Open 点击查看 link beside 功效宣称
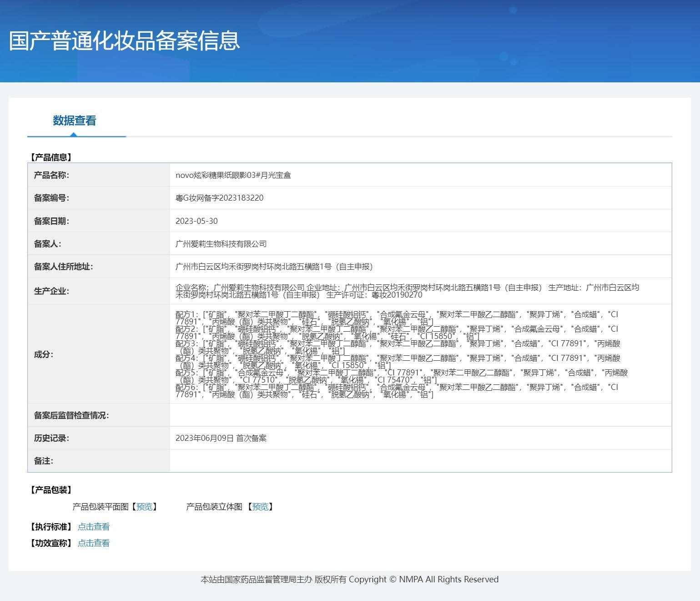Viewport: 700px width, 601px height. (94, 543)
